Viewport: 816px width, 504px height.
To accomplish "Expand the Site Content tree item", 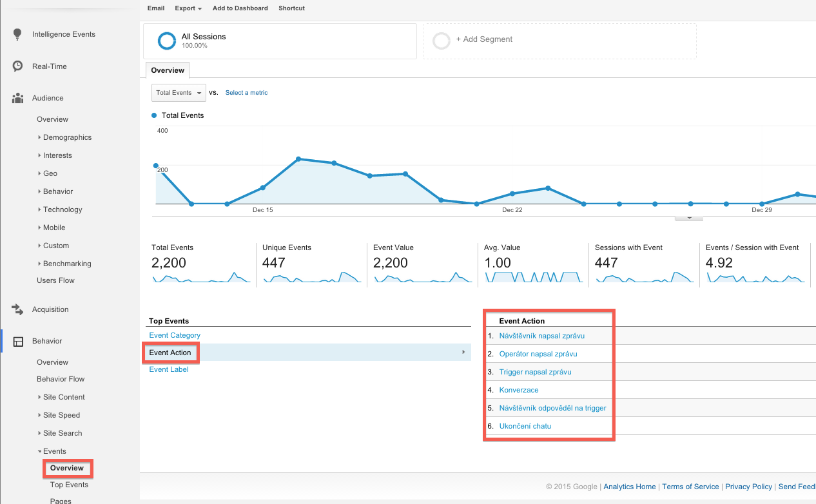I will tap(39, 397).
